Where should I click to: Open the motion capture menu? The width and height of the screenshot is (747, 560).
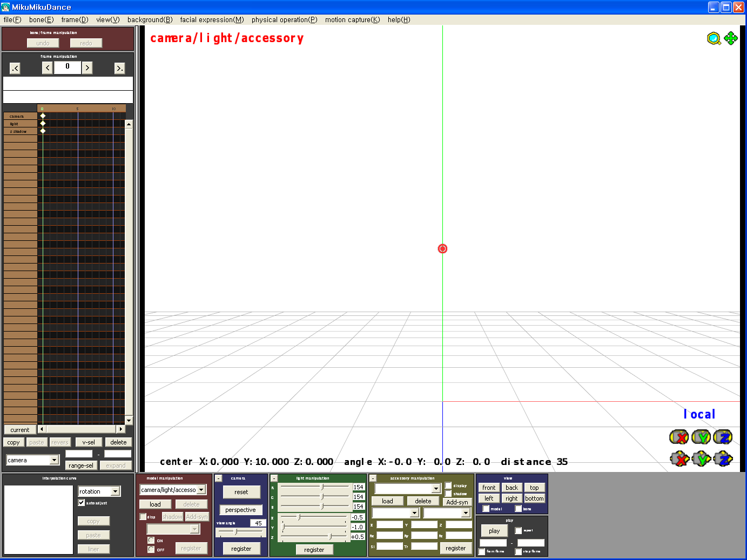tap(352, 19)
